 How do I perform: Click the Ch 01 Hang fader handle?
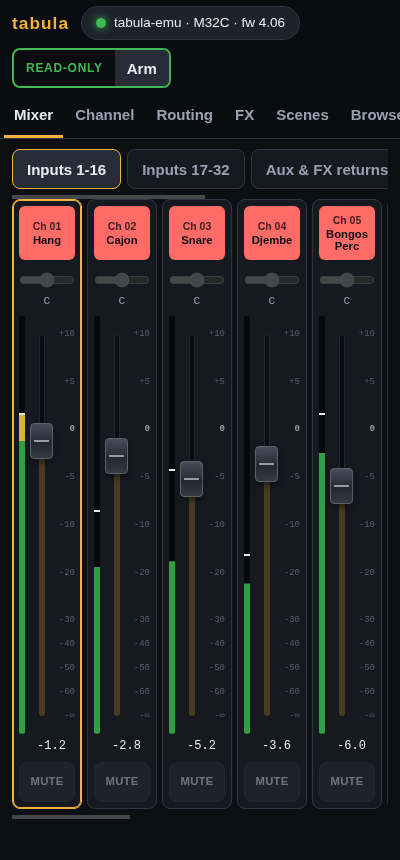click(42, 441)
